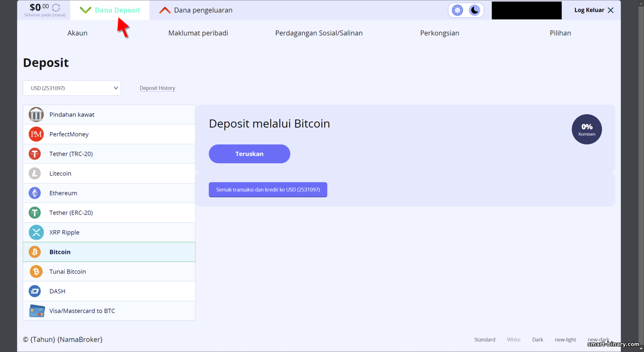Open Maklumat peribadi menu
The height and width of the screenshot is (352, 644).
(x=198, y=33)
